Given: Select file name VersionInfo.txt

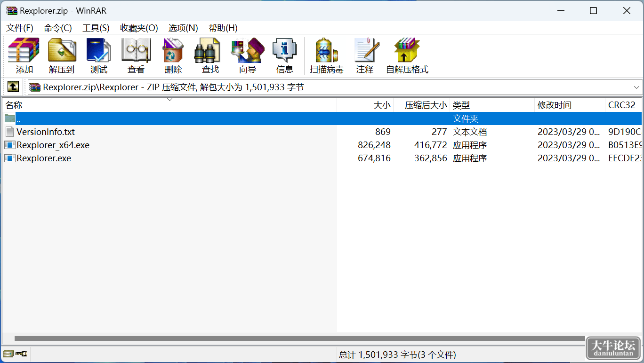Looking at the screenshot, I should [46, 132].
